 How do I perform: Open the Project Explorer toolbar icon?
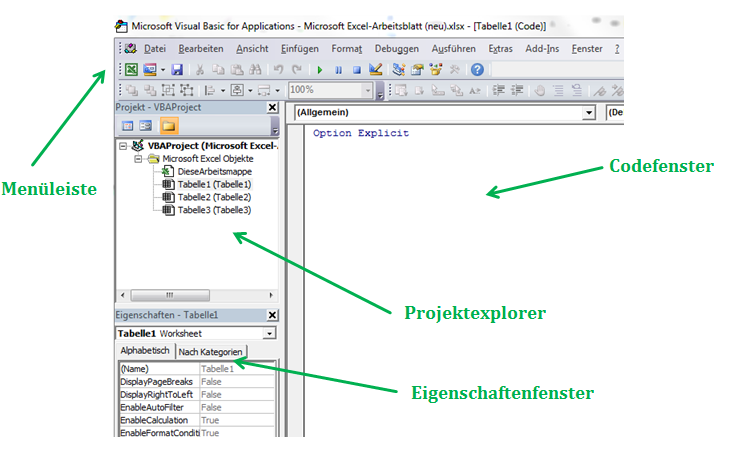pos(399,70)
